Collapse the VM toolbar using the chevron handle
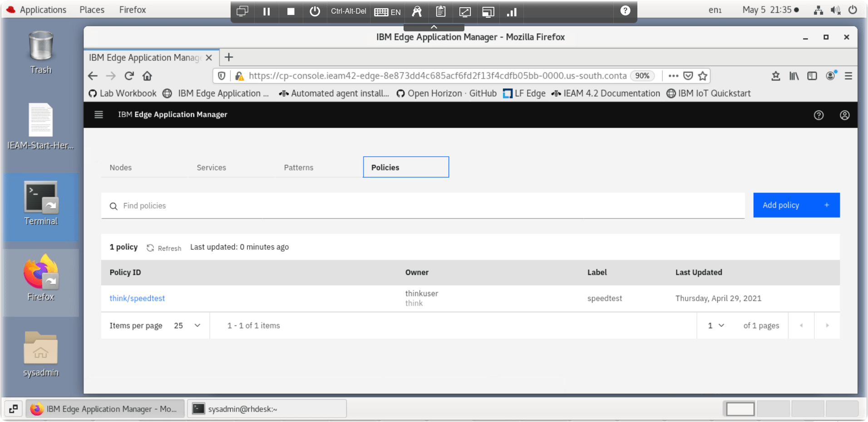Image resolution: width=868 pixels, height=422 pixels. (434, 27)
